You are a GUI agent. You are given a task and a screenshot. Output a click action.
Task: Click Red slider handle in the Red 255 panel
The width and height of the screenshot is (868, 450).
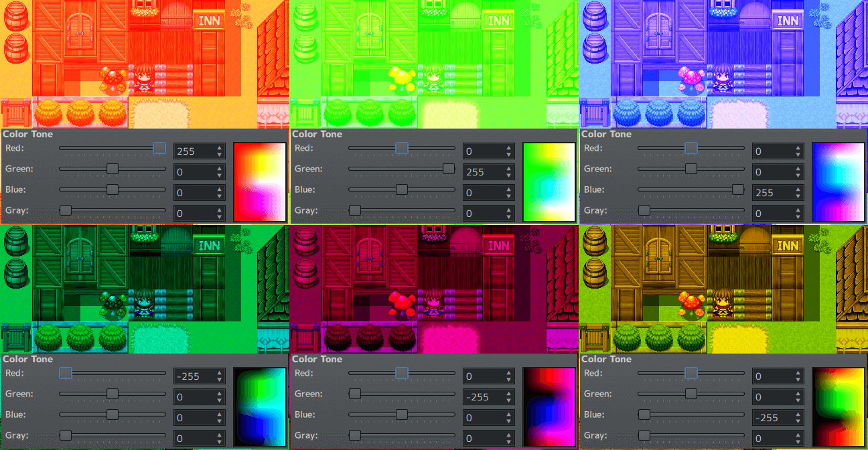click(159, 148)
